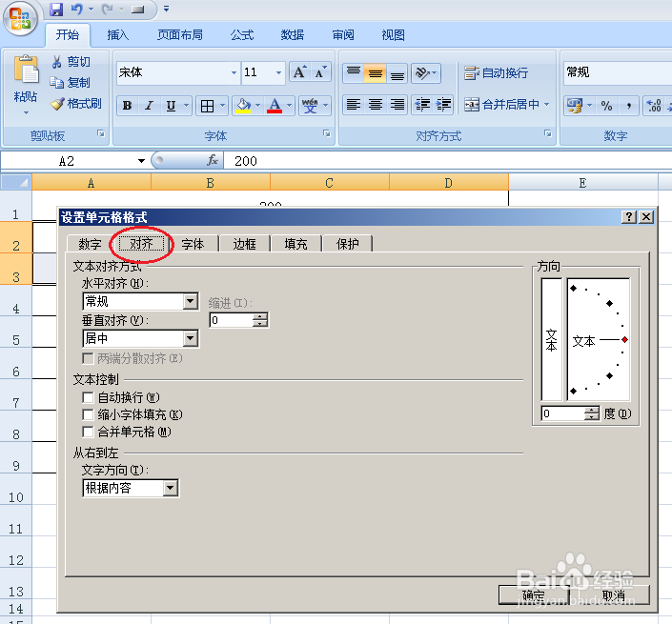
Task: Toggle underline formatting
Action: coord(171,106)
